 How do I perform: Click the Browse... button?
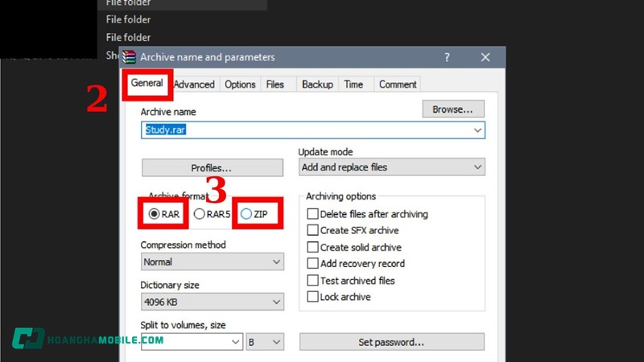click(x=453, y=109)
